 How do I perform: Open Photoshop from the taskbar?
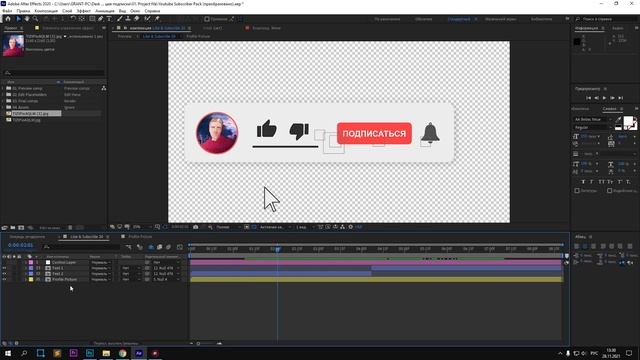(x=90, y=353)
